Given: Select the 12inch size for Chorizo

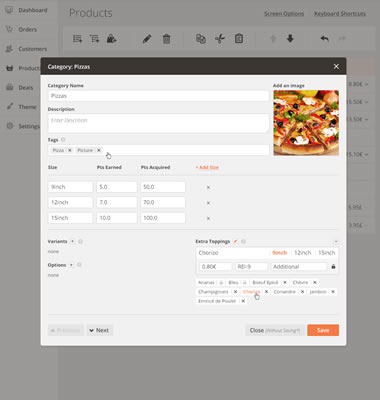Looking at the screenshot, I should (303, 253).
